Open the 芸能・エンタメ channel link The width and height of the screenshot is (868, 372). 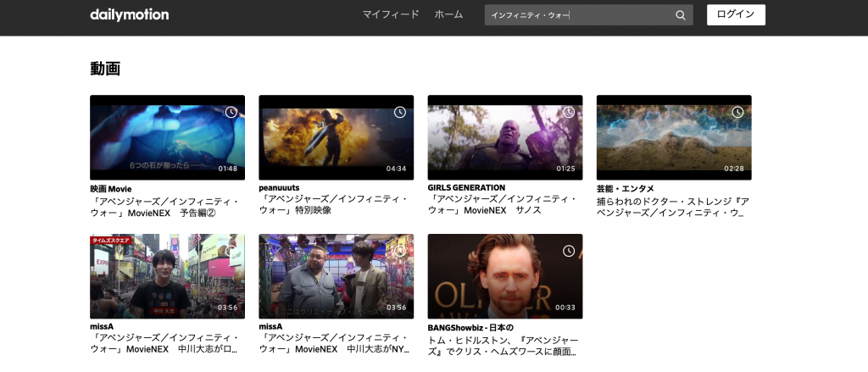[x=625, y=188]
